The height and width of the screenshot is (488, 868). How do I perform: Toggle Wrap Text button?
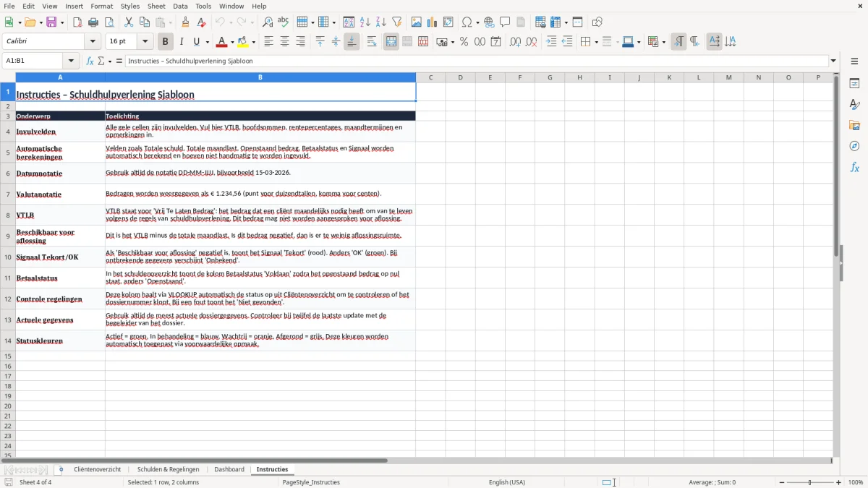(372, 42)
